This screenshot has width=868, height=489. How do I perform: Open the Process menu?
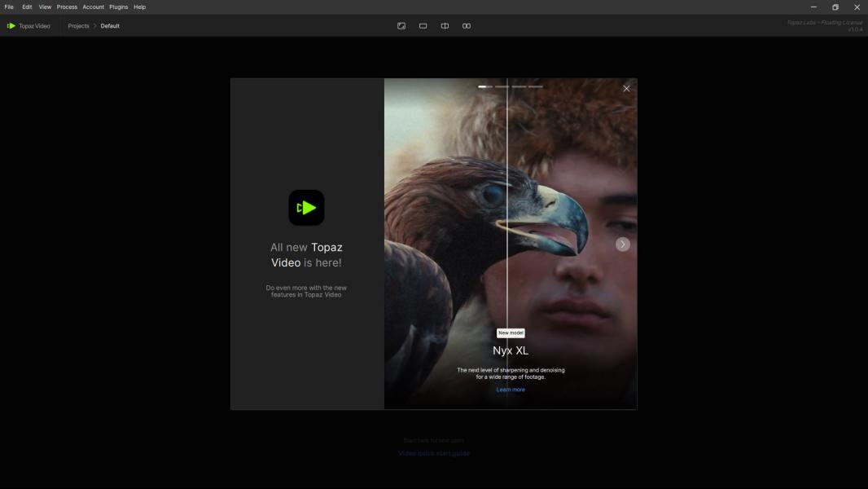pos(67,7)
